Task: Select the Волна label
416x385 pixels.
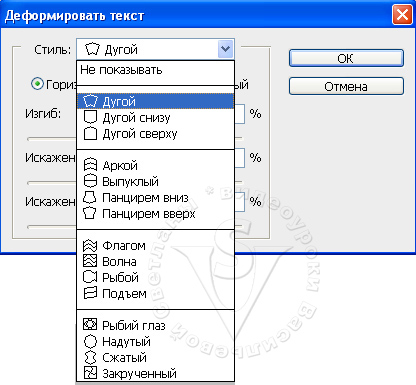Action: pyautogui.click(x=119, y=262)
